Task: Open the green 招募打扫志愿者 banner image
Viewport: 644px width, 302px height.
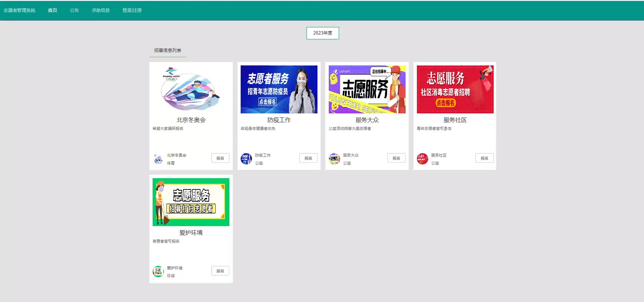Action: click(x=191, y=202)
